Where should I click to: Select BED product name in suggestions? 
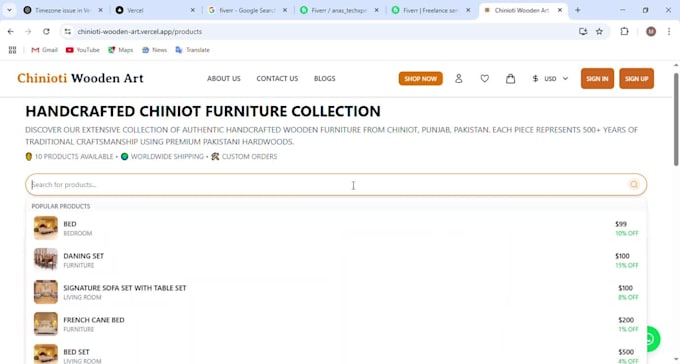70,224
